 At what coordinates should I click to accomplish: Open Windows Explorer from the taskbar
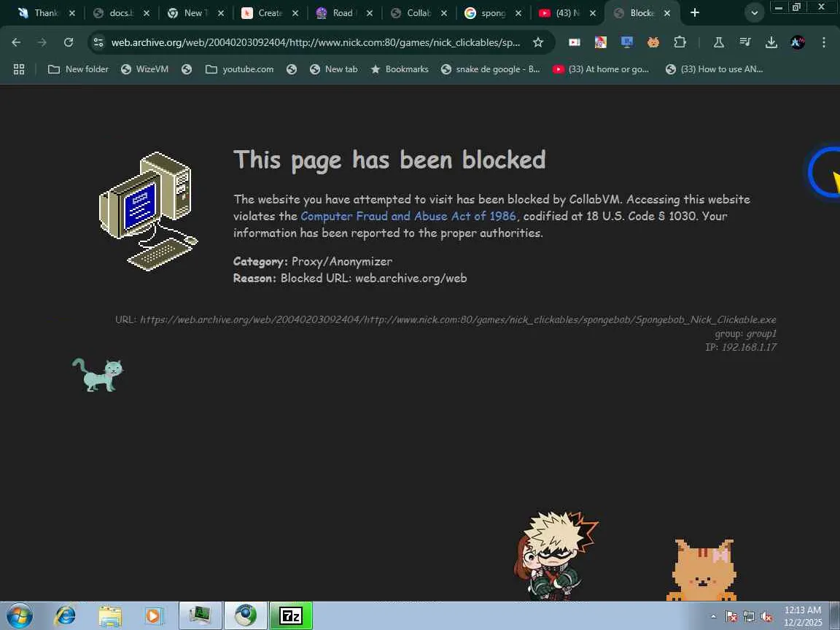(110, 616)
